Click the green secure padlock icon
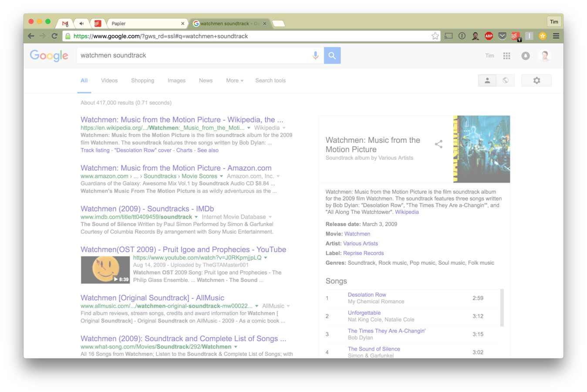The width and height of the screenshot is (587, 392). click(x=68, y=36)
